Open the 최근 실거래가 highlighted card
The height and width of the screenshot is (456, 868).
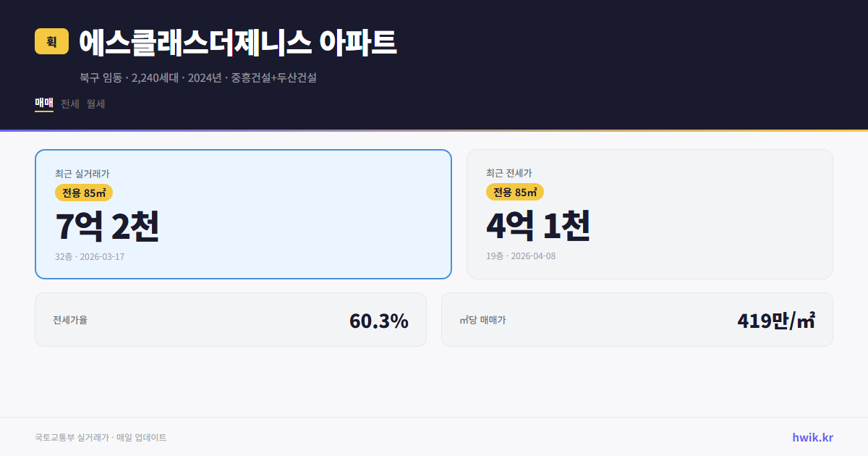tap(242, 214)
